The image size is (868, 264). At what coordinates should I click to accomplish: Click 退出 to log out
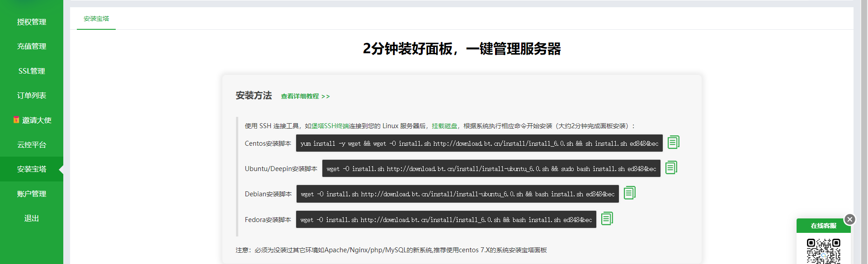[32, 218]
